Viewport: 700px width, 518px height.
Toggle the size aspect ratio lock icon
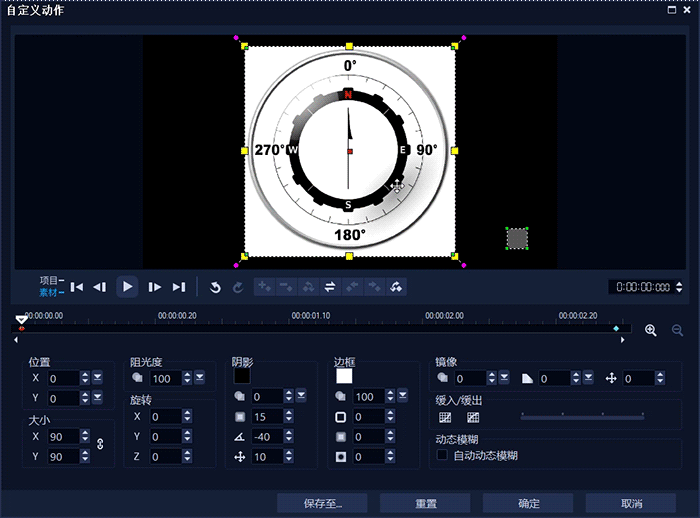point(100,443)
